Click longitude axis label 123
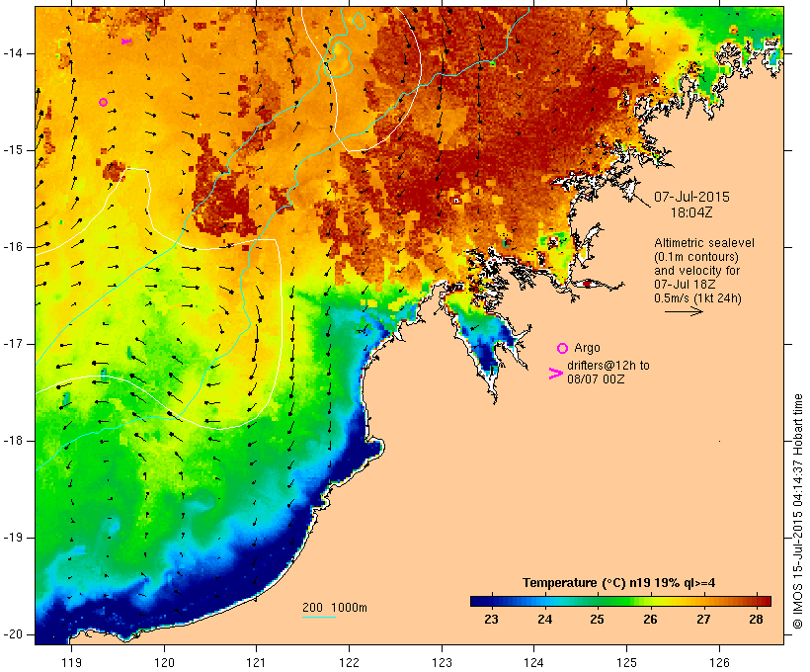Viewport: 810px width, 672px height. pos(442,662)
